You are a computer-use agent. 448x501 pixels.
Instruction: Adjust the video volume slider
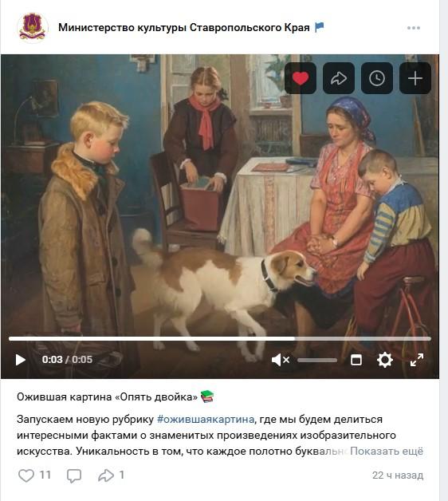(317, 360)
